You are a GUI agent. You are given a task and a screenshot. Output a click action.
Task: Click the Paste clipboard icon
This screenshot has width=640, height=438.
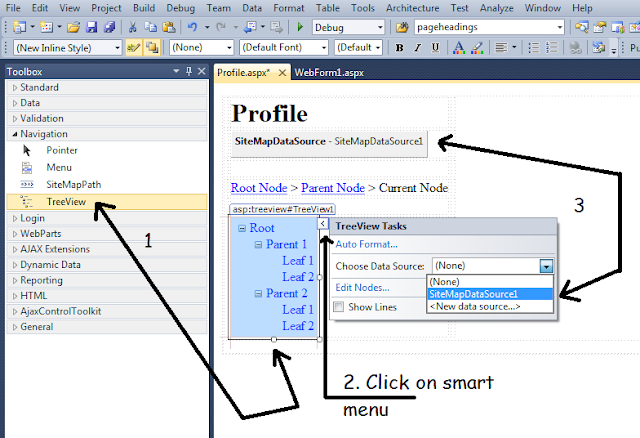pos(169,27)
